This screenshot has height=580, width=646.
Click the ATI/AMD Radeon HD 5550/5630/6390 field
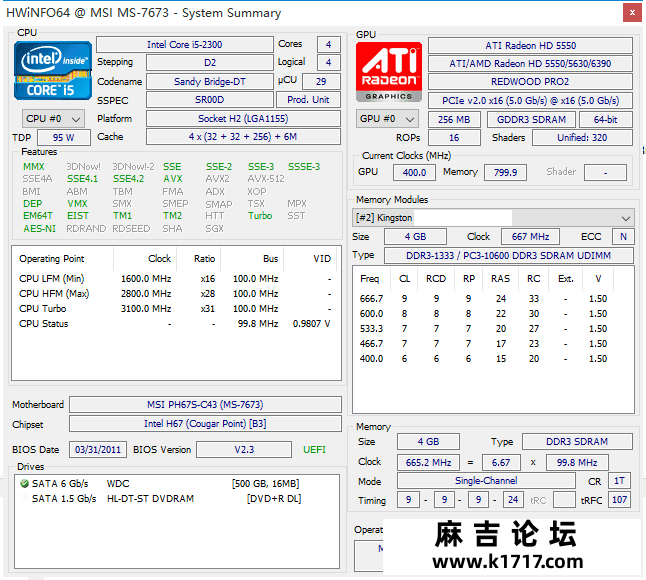(530, 63)
